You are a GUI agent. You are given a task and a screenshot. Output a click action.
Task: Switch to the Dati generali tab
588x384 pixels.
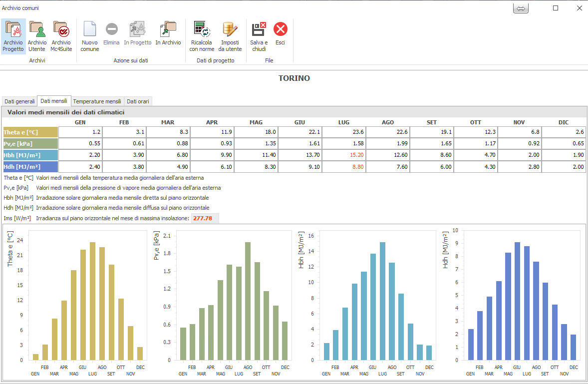point(20,101)
